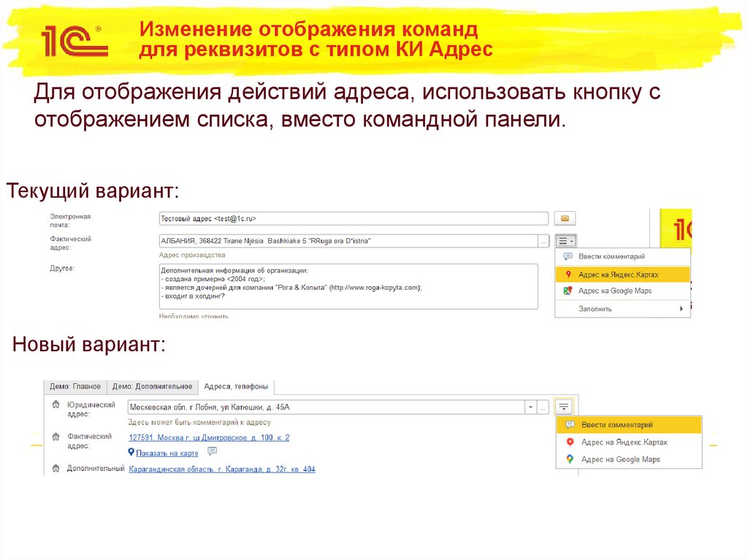Click the Lobnya legal address input field
Viewport: 748px width, 560px height.
tap(327, 407)
